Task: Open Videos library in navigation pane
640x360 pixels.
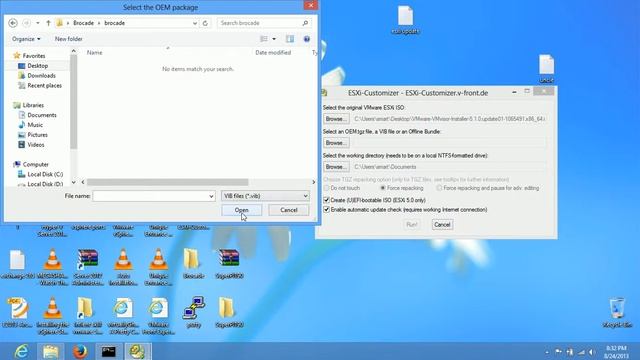Action: click(x=36, y=144)
